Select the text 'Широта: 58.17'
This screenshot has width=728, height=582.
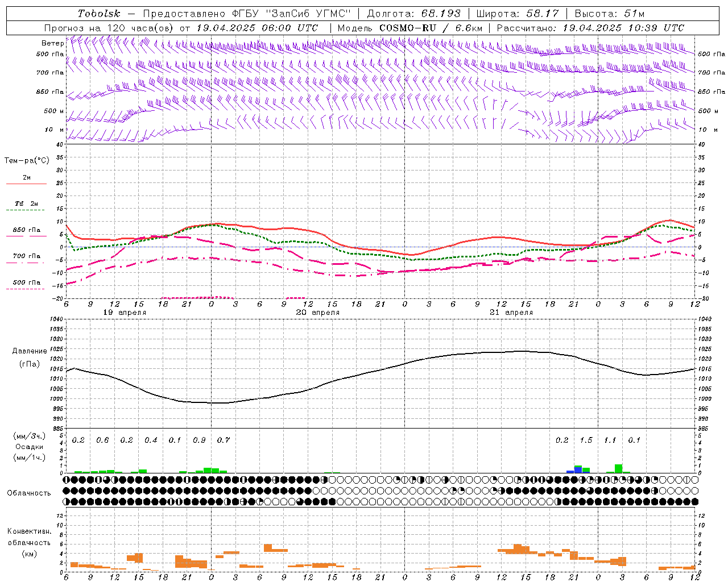[518, 14]
